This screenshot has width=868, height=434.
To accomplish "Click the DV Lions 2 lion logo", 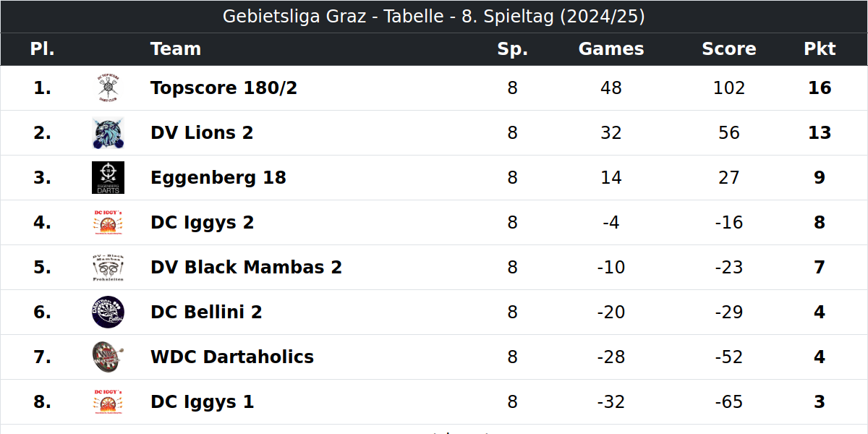I will tap(108, 133).
